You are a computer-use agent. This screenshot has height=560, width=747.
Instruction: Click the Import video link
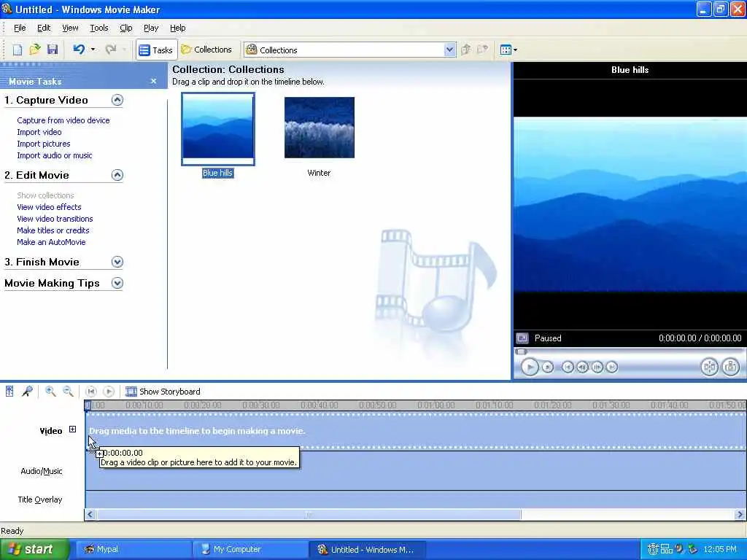click(x=39, y=133)
